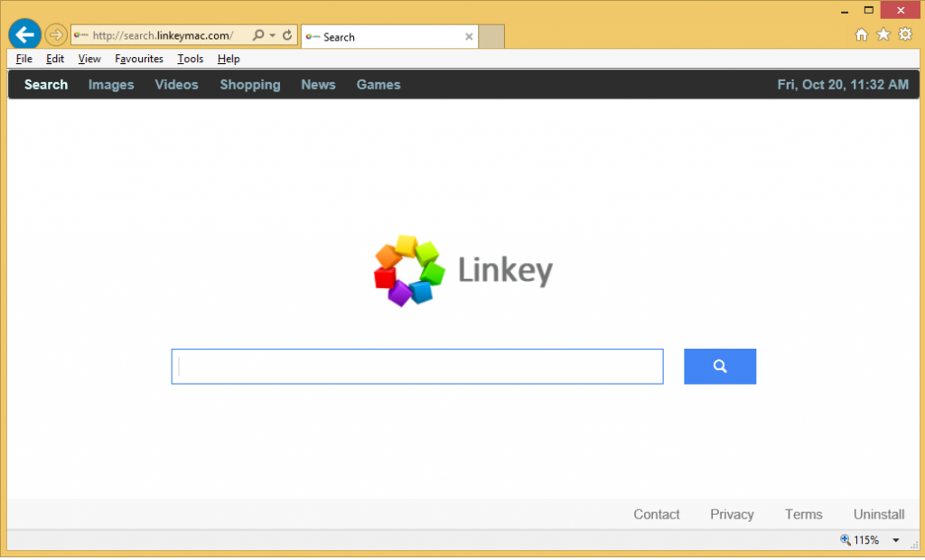Go to the Shopping category
Image resolution: width=925 pixels, height=560 pixels.
(250, 85)
